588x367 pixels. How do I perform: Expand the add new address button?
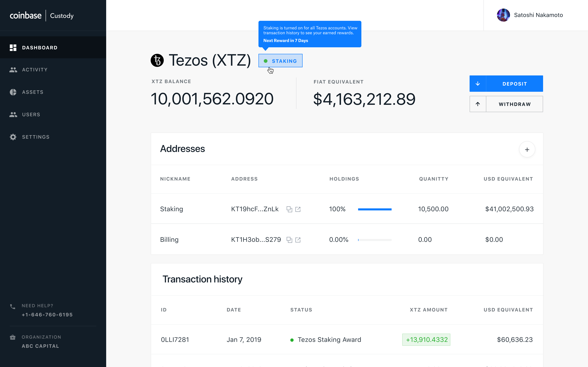[x=527, y=149]
